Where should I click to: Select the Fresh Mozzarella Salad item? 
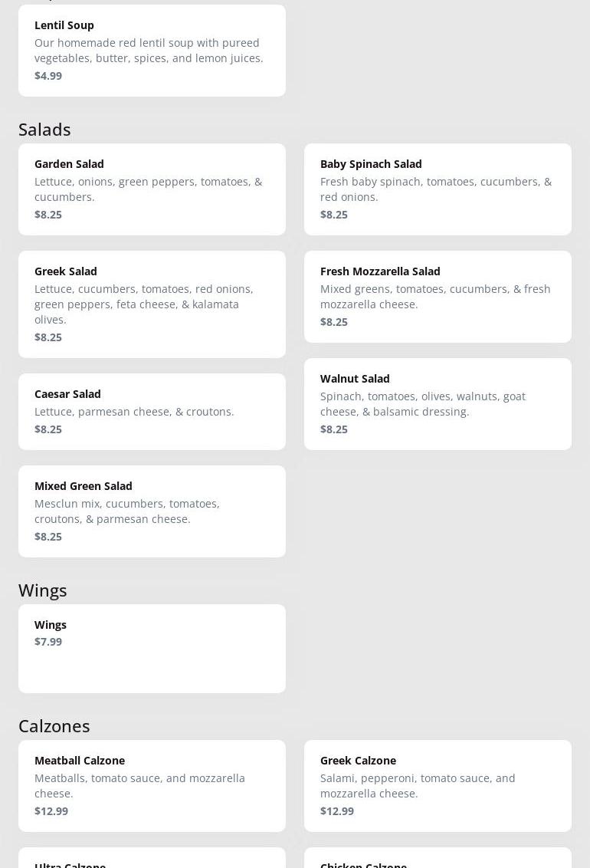tap(438, 296)
